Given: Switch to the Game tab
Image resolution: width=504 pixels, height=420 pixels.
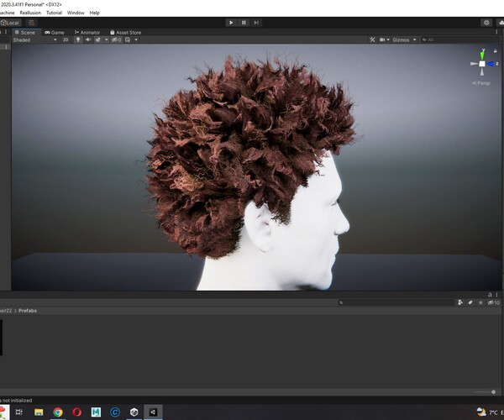Looking at the screenshot, I should click(x=55, y=33).
